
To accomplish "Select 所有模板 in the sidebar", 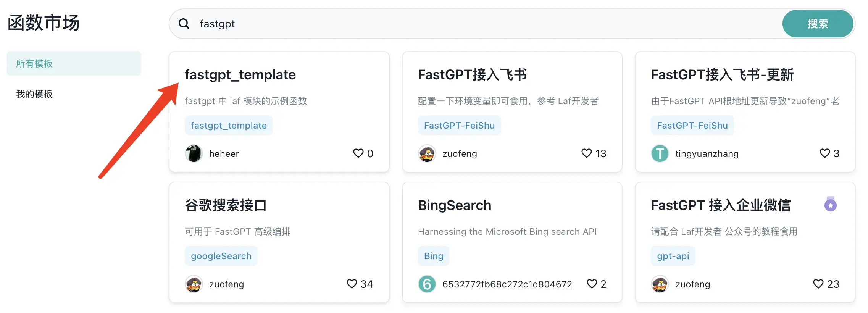I will click(74, 63).
